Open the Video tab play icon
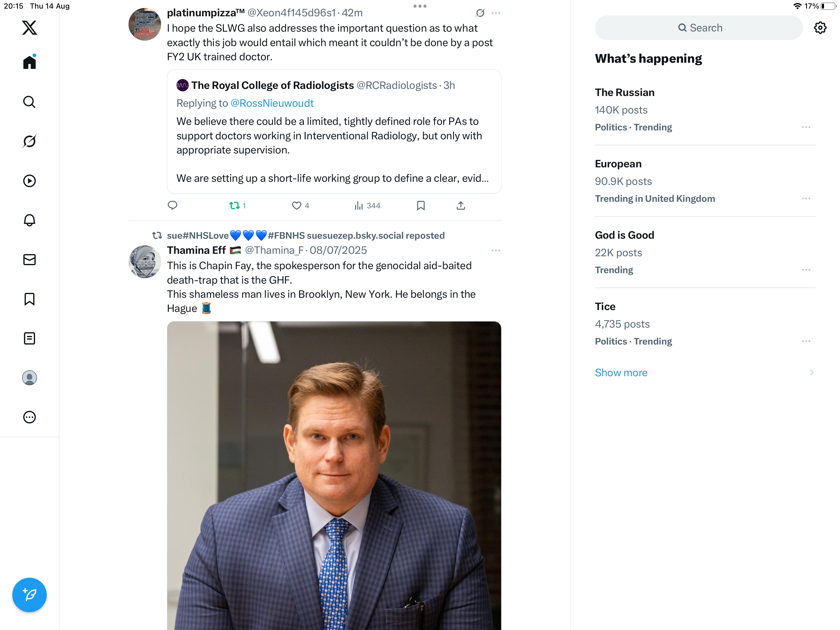Screen dimensions: 840x630 (29, 181)
